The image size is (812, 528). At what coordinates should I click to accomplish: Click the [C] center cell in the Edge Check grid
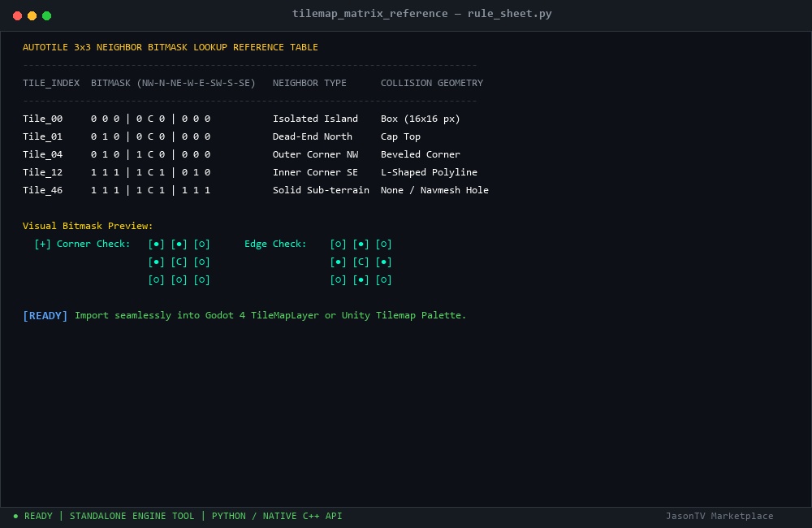coord(361,262)
